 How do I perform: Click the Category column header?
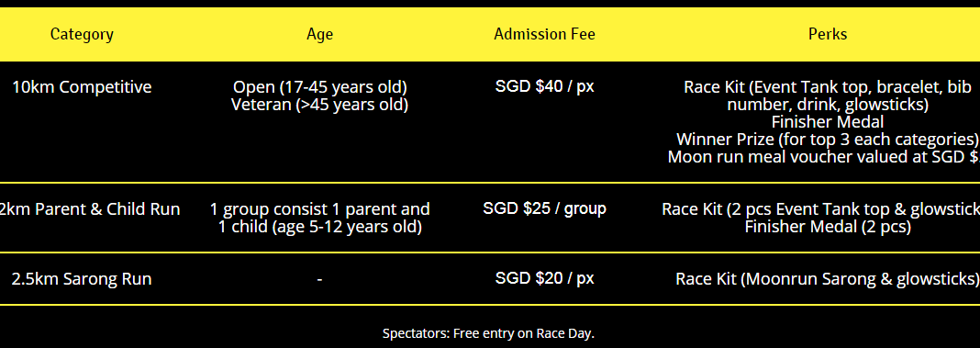point(82,34)
